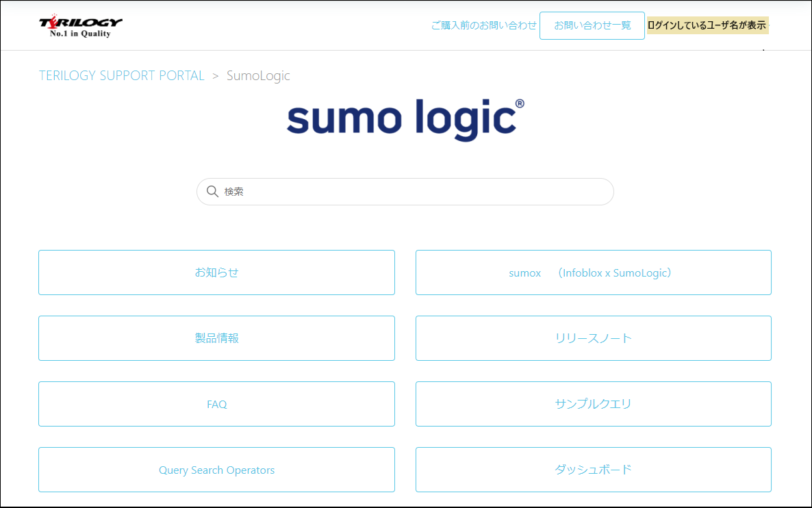Click the magnifier icon in the search box
This screenshot has height=508, width=812.
coord(212,191)
